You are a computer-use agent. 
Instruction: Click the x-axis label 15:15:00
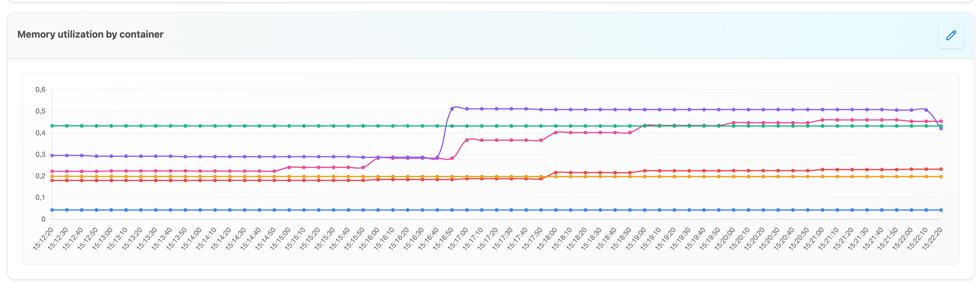280,239
